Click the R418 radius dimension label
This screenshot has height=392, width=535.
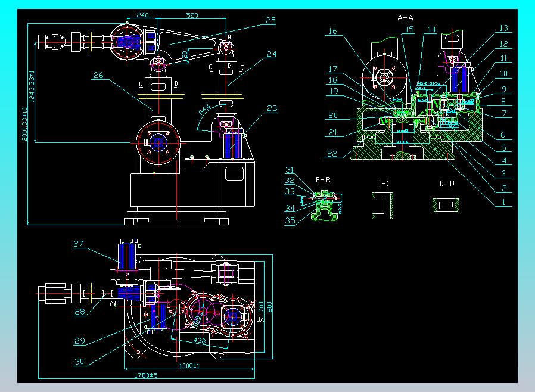pos(205,110)
